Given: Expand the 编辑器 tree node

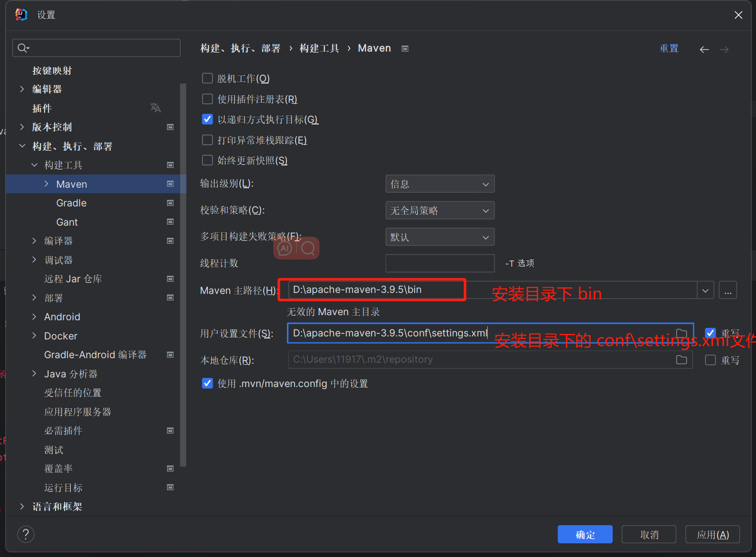Looking at the screenshot, I should pyautogui.click(x=22, y=89).
